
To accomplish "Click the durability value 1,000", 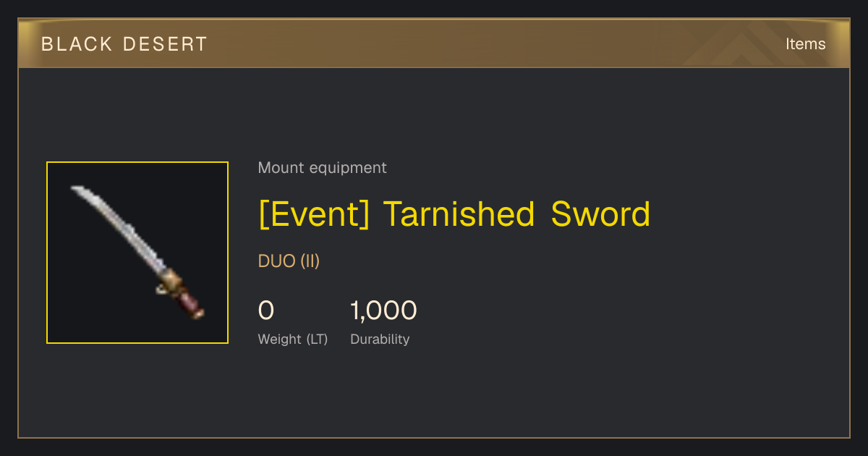I will [x=383, y=311].
